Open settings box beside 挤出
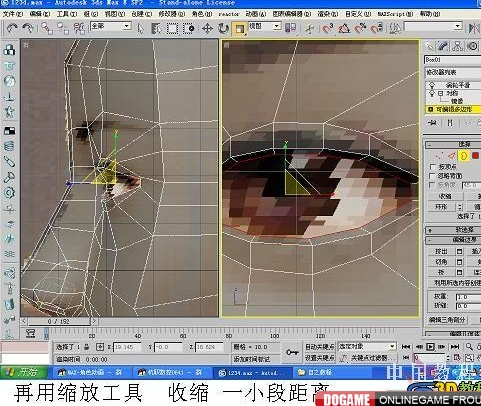The height and width of the screenshot is (406, 481). (460, 251)
